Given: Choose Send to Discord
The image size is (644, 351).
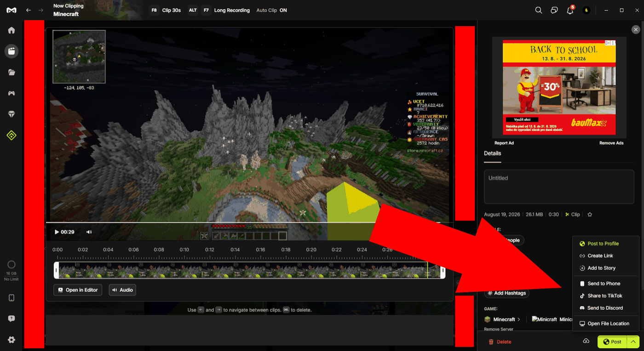Looking at the screenshot, I should [x=606, y=308].
